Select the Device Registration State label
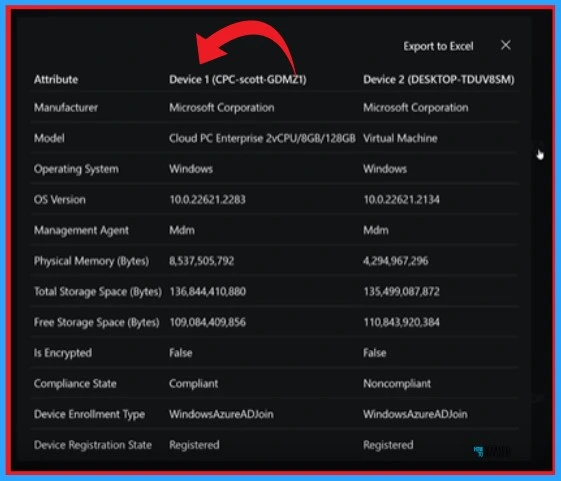The image size is (561, 481). (x=93, y=445)
